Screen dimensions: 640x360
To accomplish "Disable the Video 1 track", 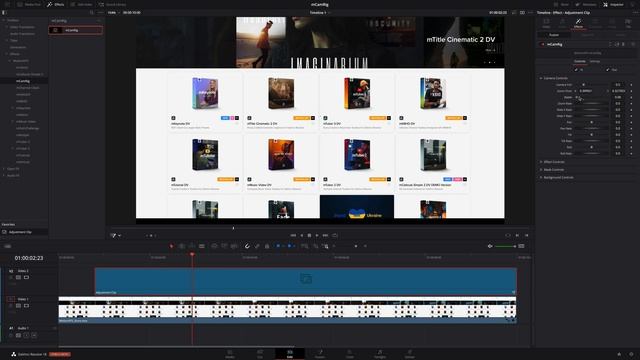I will (26, 306).
